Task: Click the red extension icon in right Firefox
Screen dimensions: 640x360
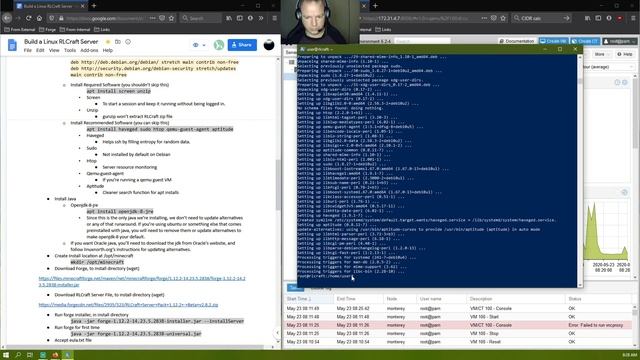Action: pyautogui.click(x=620, y=18)
